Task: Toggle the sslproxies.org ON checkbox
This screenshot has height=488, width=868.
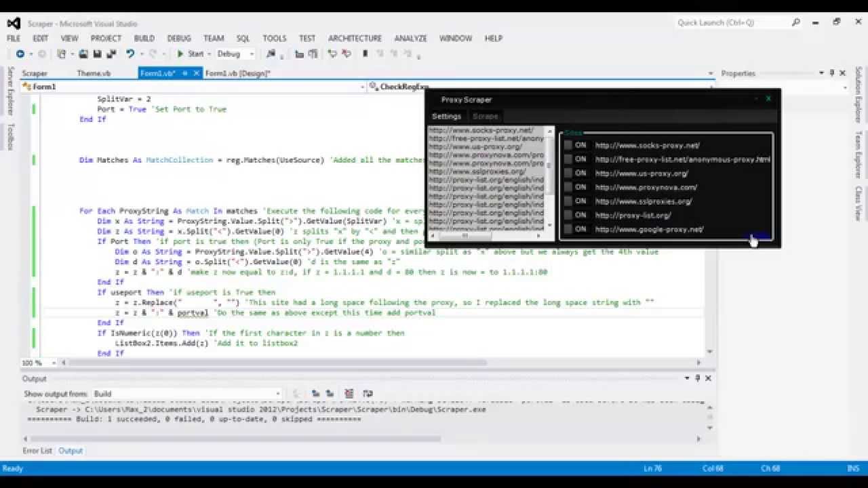Action: click(x=568, y=201)
